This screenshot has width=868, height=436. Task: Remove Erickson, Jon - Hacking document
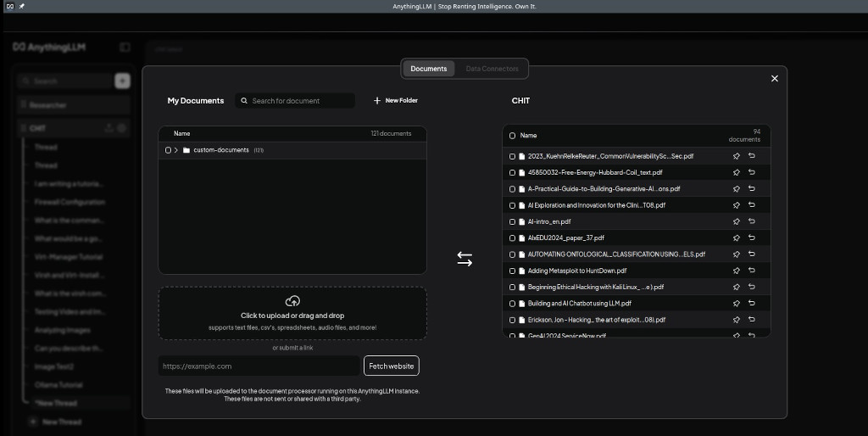point(752,319)
